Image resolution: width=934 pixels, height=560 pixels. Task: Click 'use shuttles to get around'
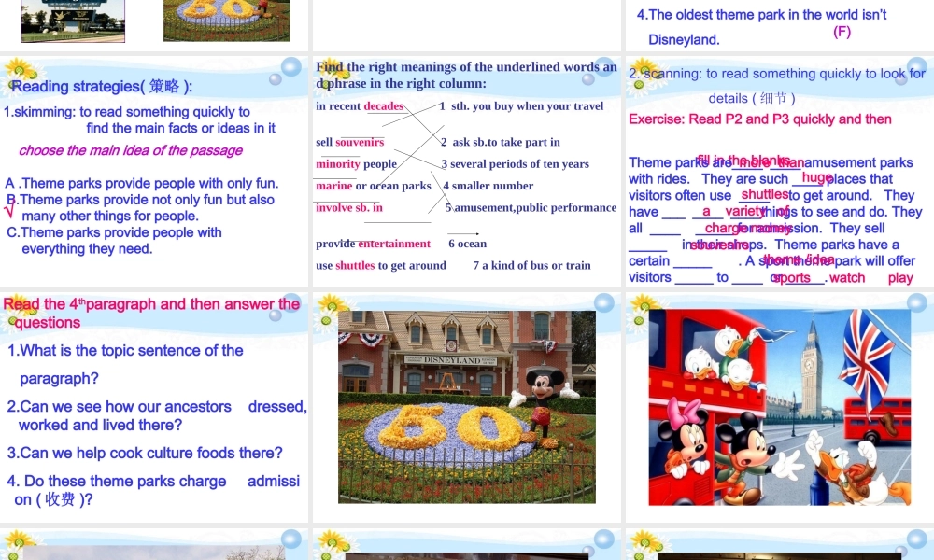(381, 265)
